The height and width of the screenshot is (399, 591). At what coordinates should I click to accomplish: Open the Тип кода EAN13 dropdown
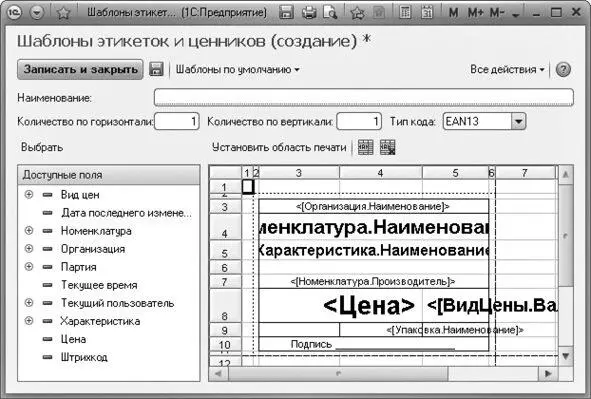(519, 122)
